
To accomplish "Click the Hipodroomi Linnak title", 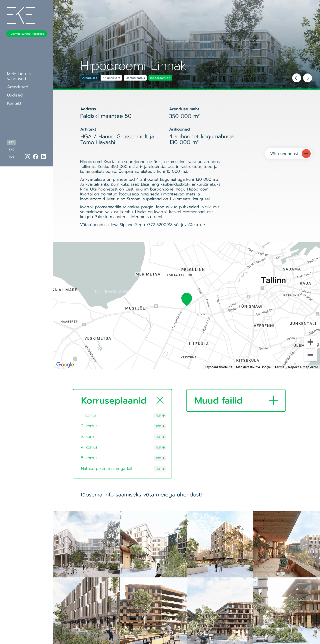I will tap(133, 66).
